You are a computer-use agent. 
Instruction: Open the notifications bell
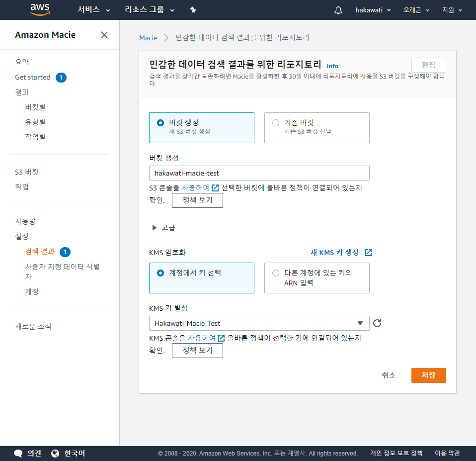coord(338,10)
